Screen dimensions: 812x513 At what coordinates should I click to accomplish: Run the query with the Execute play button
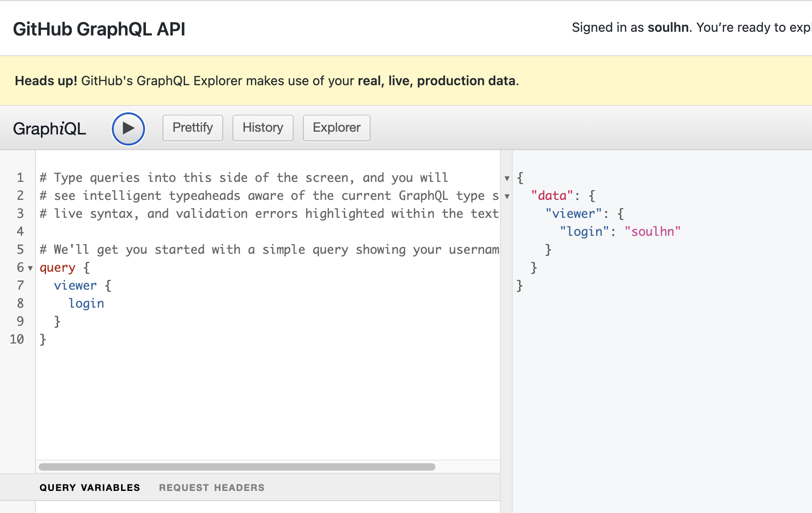[x=128, y=128]
